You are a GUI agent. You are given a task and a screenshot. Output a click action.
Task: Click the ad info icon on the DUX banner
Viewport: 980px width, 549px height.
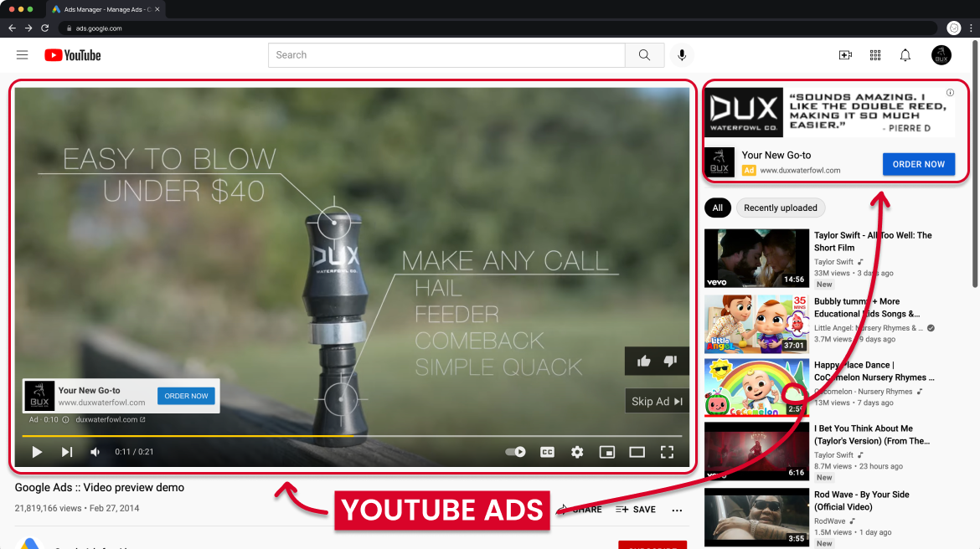(949, 93)
